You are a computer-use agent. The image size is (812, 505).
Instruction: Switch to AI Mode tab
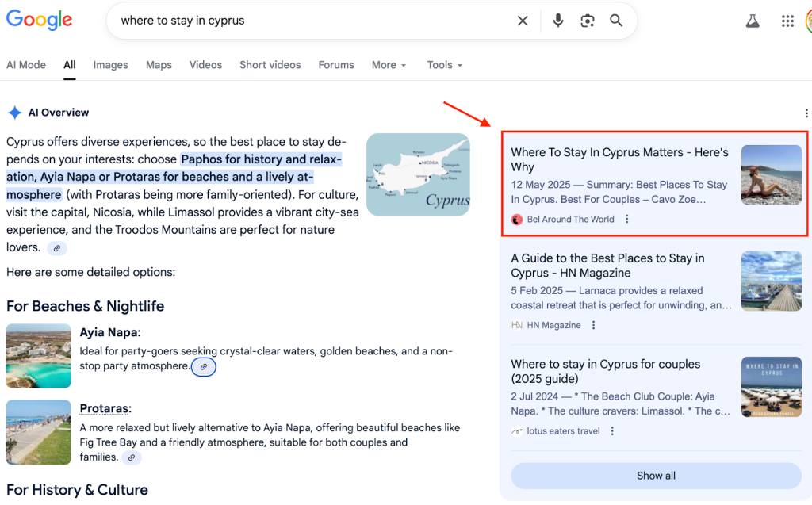[x=26, y=65]
